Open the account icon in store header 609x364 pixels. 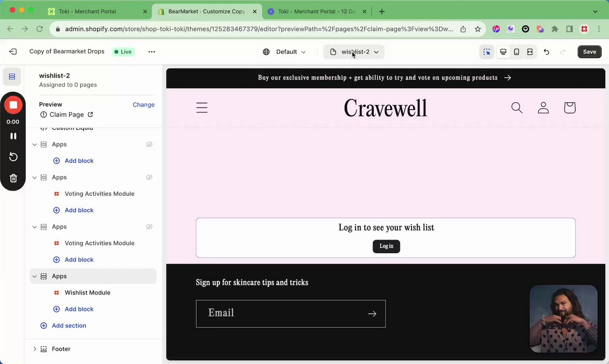[543, 108]
